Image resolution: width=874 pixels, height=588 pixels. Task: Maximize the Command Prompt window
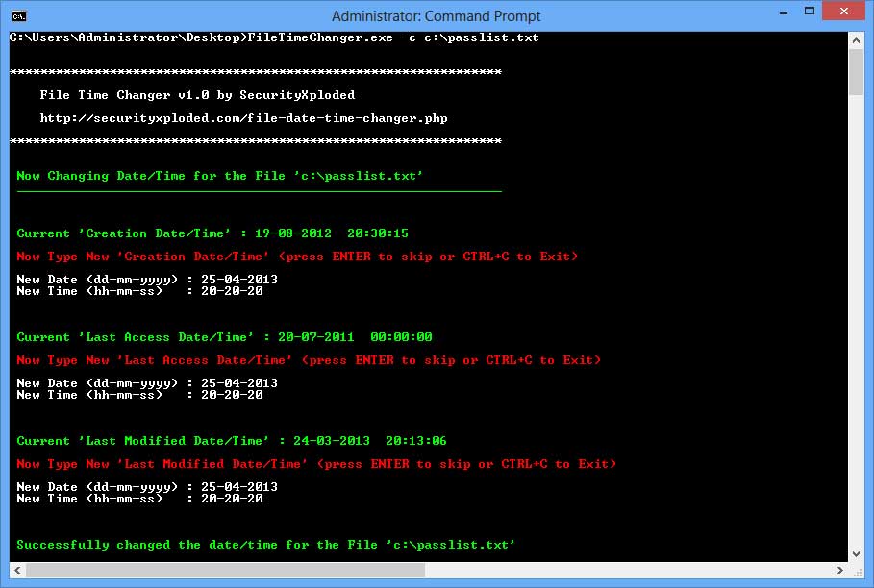pyautogui.click(x=809, y=12)
